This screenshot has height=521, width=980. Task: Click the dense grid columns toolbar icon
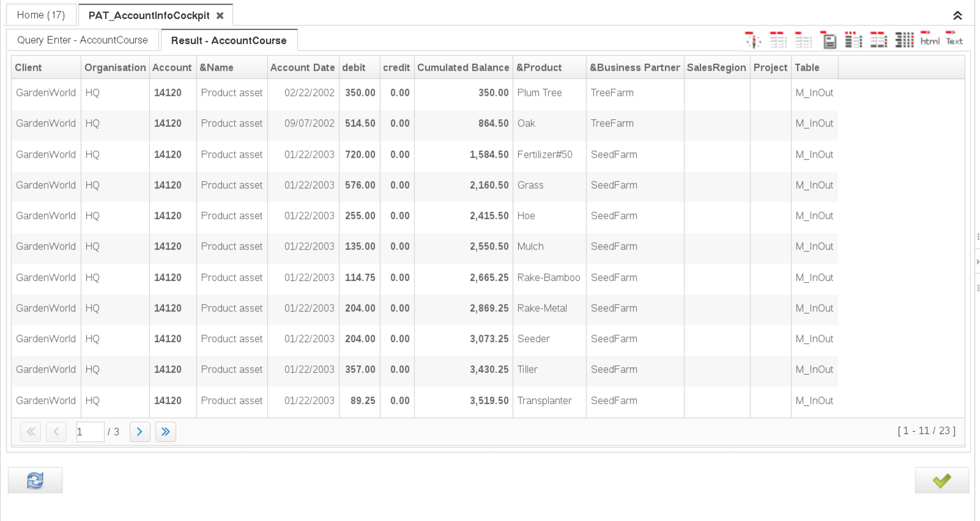904,40
